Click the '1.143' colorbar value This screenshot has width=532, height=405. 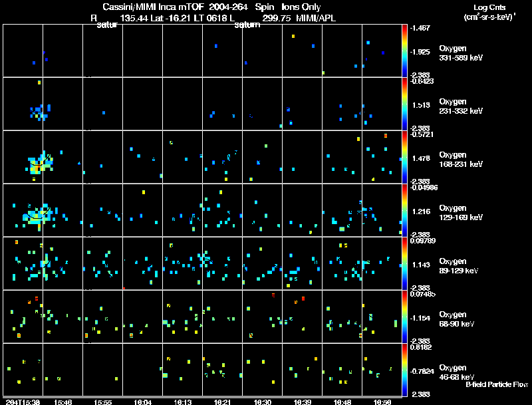pos(421,265)
